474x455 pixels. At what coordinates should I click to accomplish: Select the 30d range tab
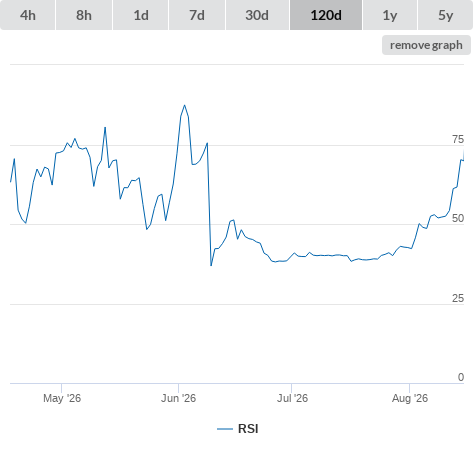coord(257,15)
